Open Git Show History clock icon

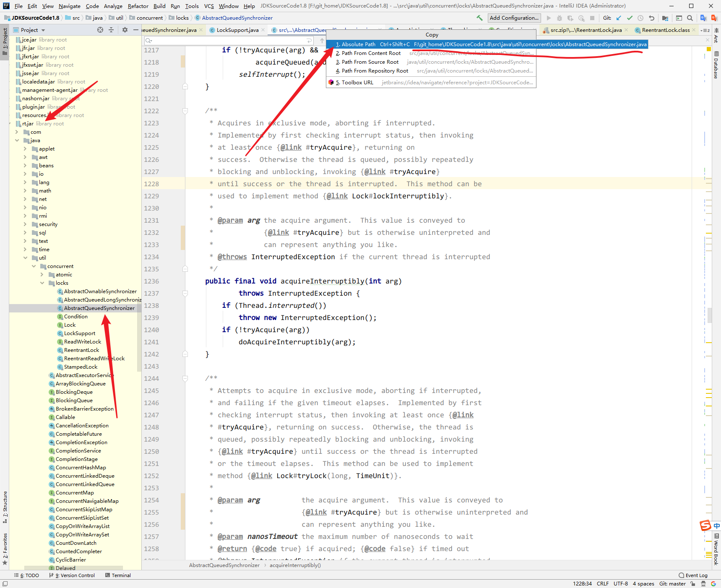click(x=640, y=18)
